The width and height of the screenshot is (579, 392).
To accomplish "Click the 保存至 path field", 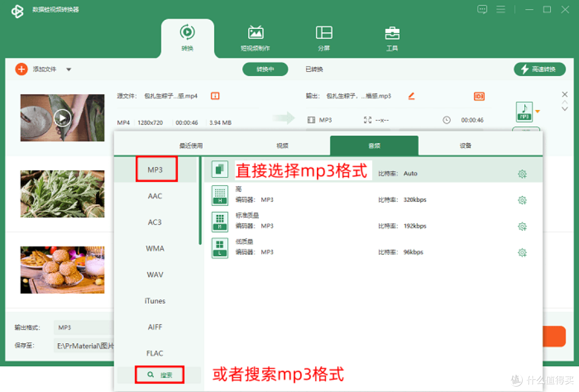I will [x=84, y=345].
